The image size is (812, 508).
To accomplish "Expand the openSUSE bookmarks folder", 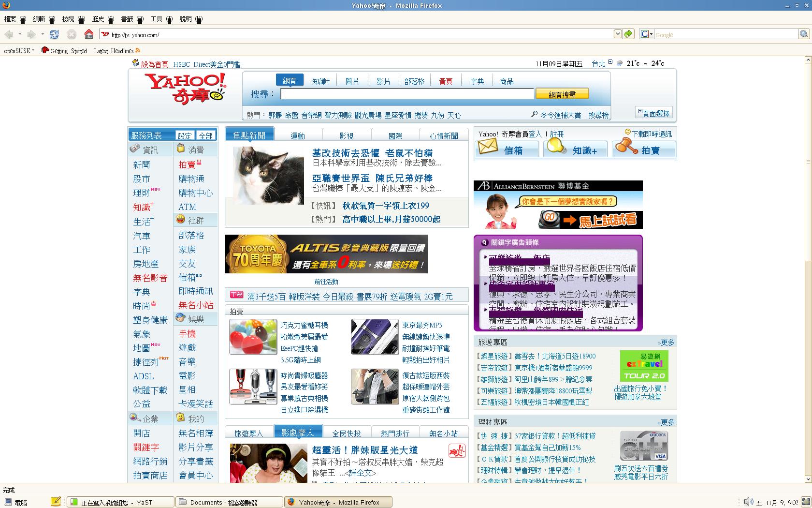I will coord(19,51).
